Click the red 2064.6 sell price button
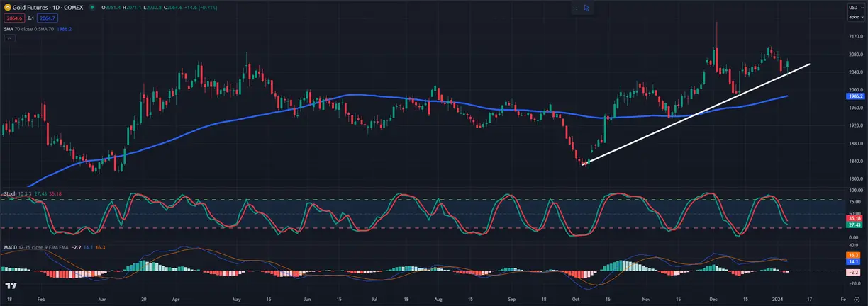 tap(13, 18)
